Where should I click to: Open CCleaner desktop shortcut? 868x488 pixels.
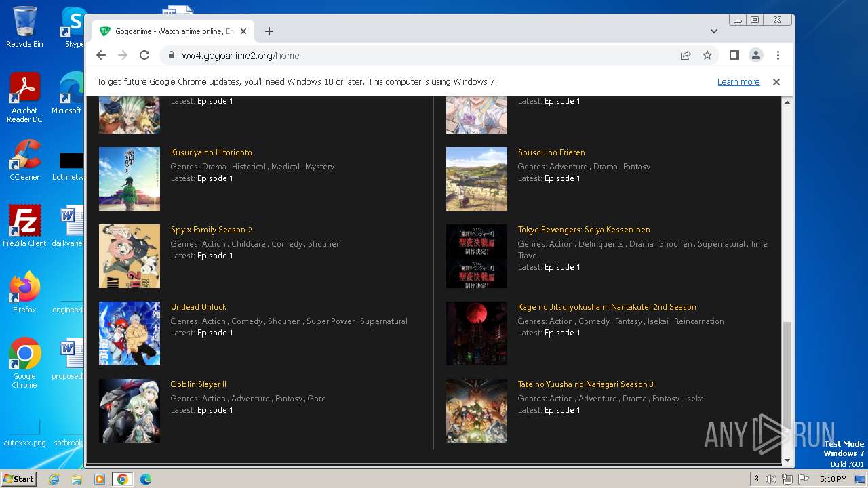point(24,161)
